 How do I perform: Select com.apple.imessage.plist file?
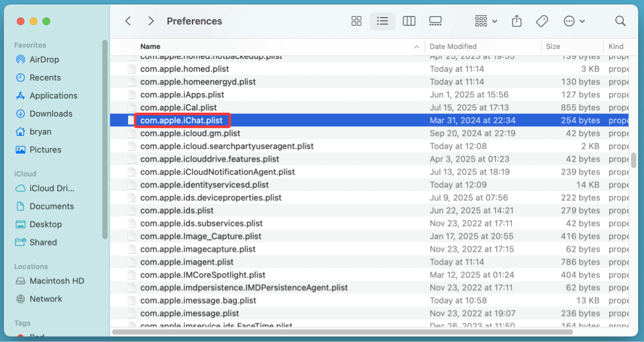click(189, 313)
